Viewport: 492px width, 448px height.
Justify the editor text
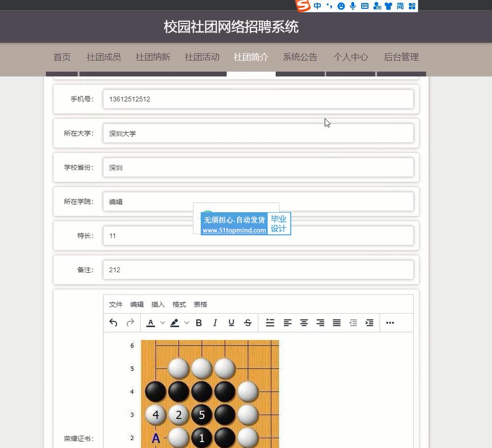click(337, 323)
